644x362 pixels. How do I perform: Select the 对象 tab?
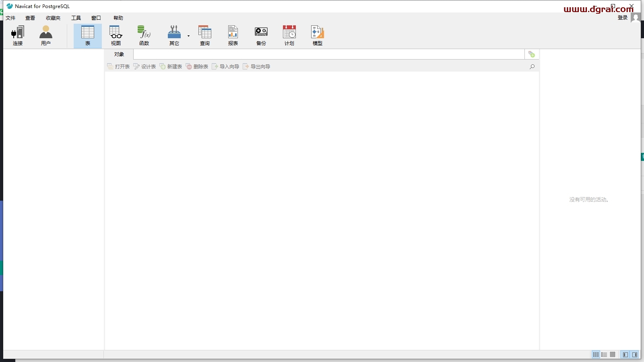coord(119,54)
